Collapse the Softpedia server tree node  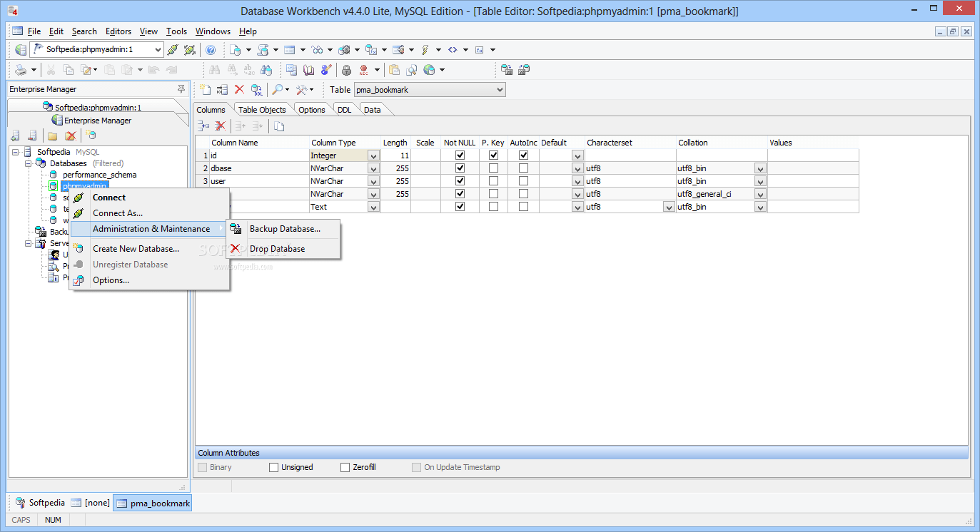point(15,152)
